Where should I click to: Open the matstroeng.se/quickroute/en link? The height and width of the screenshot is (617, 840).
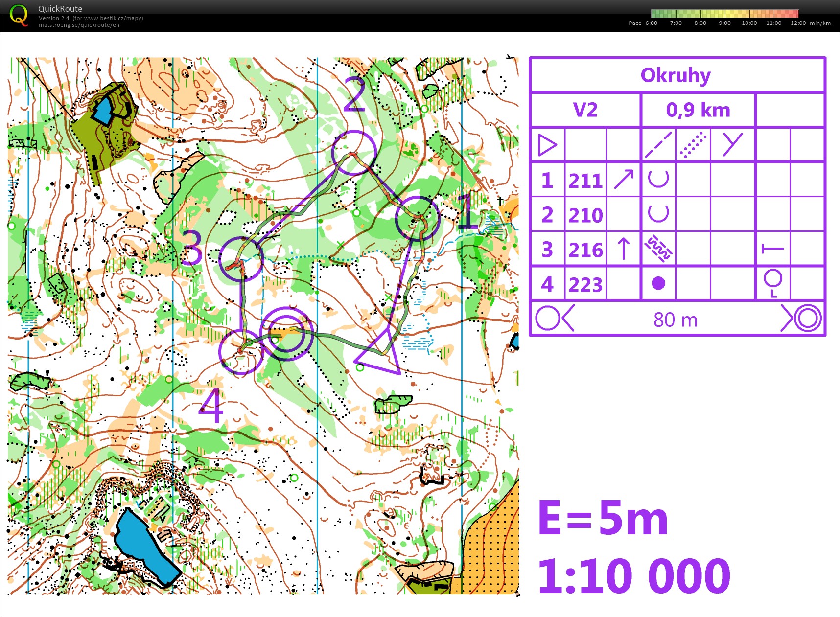point(79,25)
